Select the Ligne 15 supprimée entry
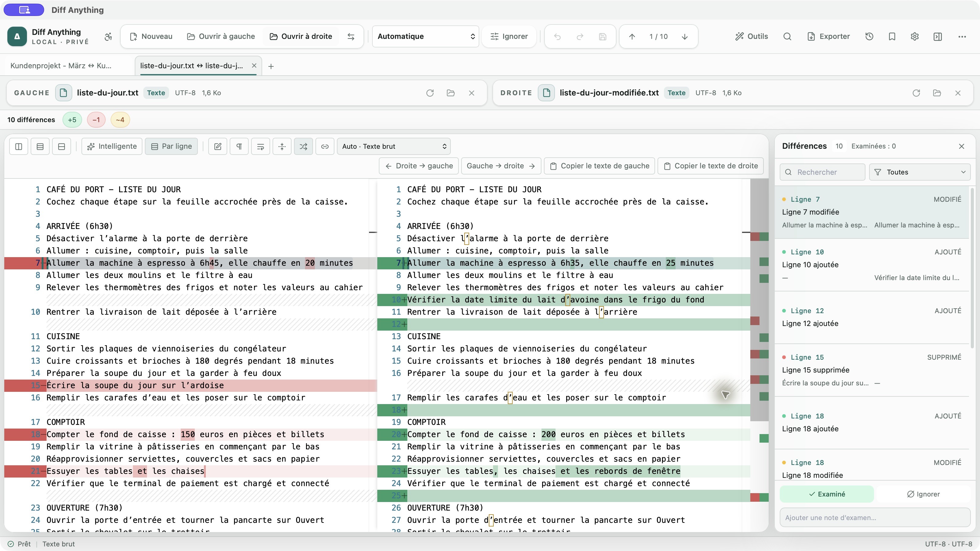 coord(872,370)
